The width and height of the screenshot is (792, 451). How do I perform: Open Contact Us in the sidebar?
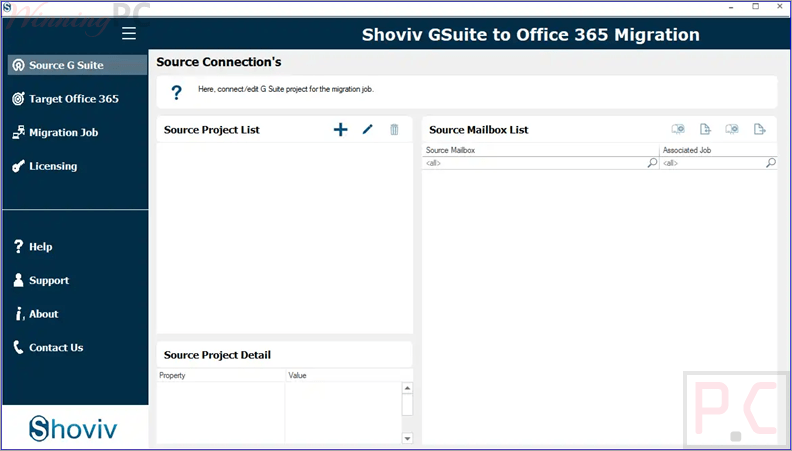[48, 347]
